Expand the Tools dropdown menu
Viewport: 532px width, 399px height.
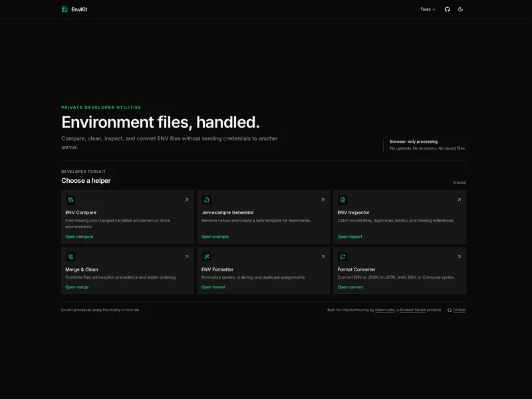click(428, 9)
